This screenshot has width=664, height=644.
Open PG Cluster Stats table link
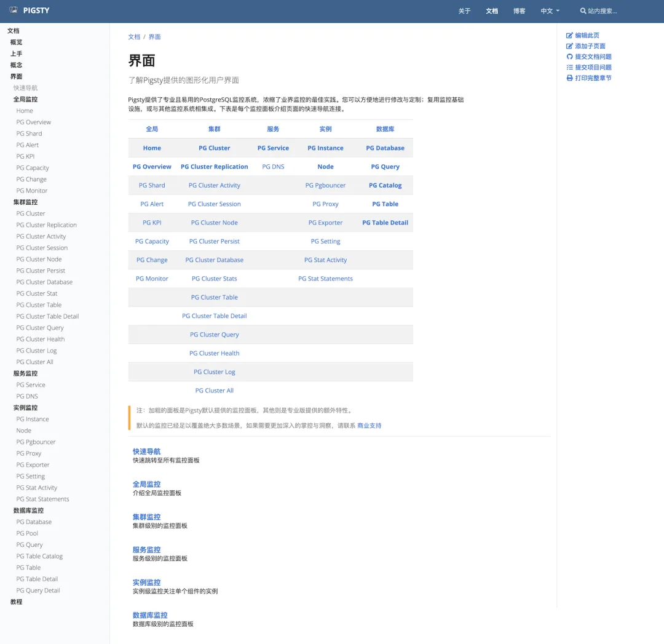(x=215, y=279)
